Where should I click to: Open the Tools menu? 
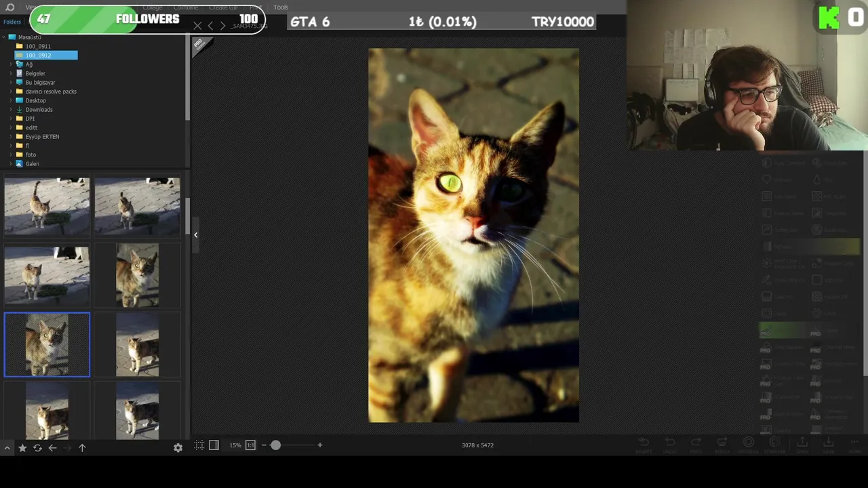point(281,7)
